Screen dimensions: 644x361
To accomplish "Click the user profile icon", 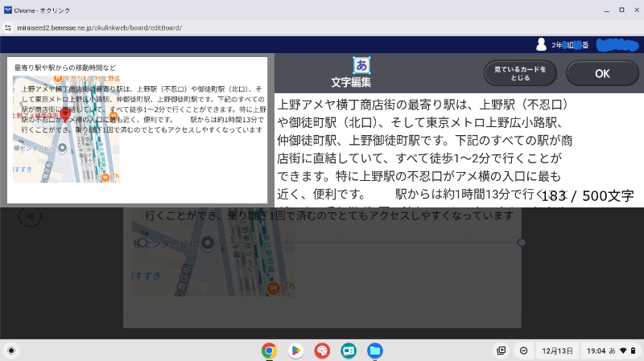I will [543, 44].
